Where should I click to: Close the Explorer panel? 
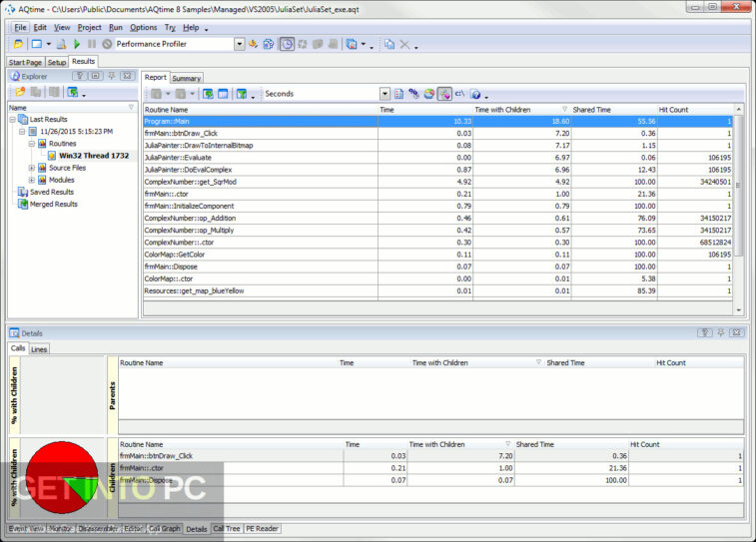[x=127, y=76]
